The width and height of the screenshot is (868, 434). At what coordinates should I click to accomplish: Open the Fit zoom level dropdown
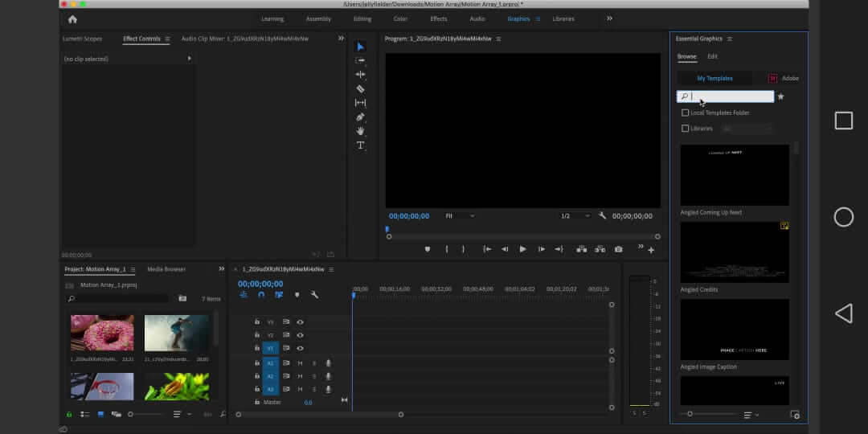pos(460,216)
